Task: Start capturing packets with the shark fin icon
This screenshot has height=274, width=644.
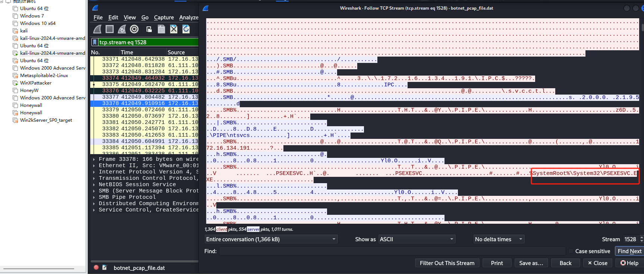Action: pos(97,29)
